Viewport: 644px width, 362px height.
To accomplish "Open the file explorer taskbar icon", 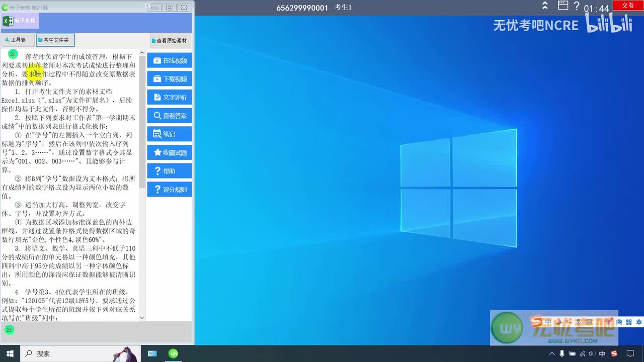I will point(152,353).
